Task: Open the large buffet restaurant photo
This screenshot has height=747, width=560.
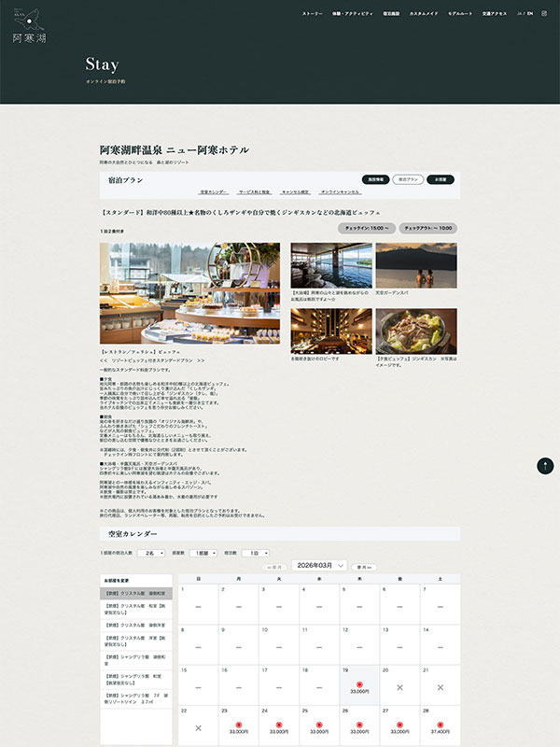Action: [189, 293]
